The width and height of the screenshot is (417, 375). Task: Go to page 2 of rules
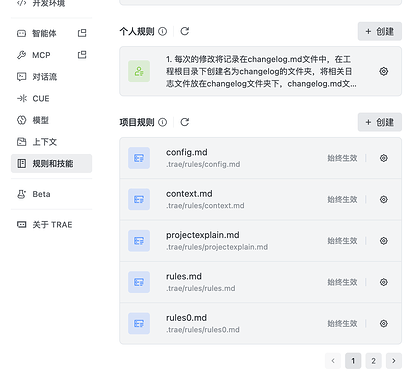click(x=373, y=361)
